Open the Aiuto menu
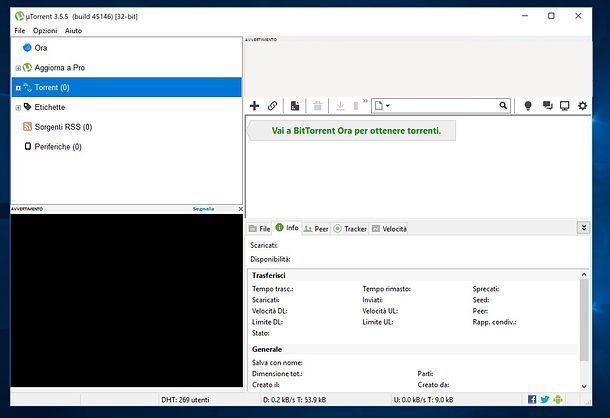Image resolution: width=610 pixels, height=418 pixels. (x=73, y=30)
